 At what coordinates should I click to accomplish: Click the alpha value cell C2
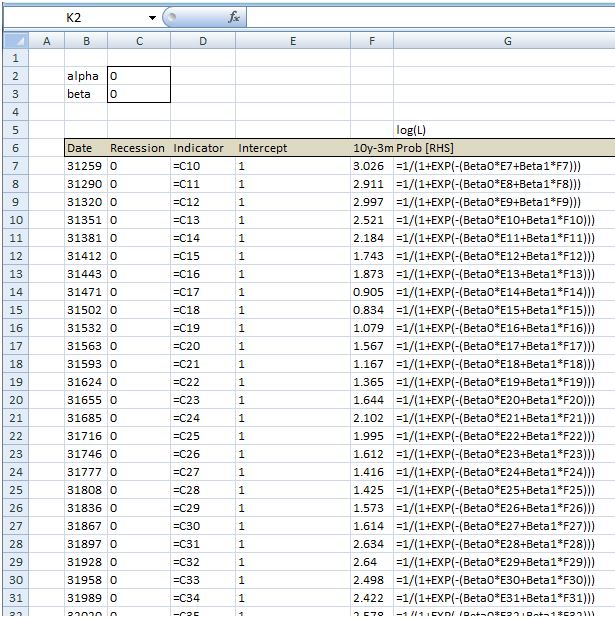pos(138,76)
